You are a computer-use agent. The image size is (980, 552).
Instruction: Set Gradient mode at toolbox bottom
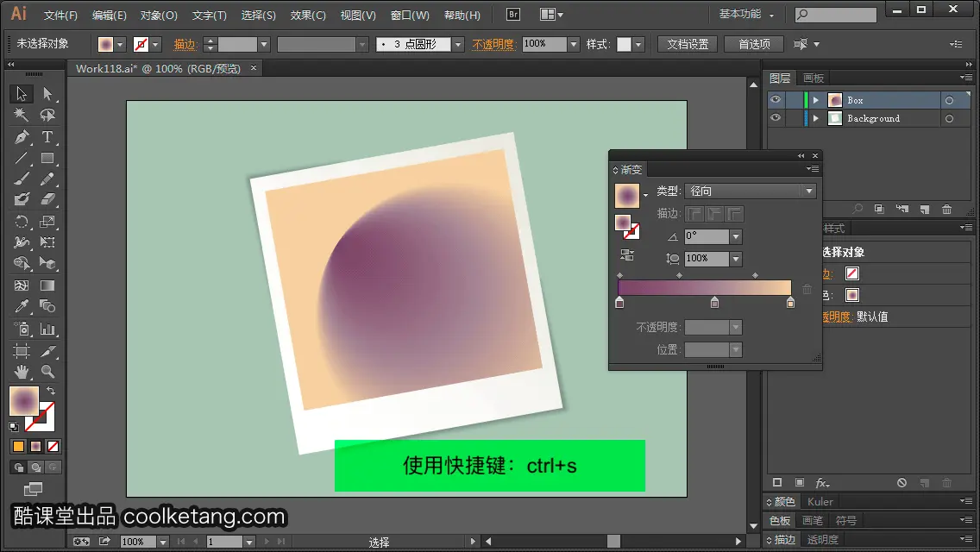35,447
